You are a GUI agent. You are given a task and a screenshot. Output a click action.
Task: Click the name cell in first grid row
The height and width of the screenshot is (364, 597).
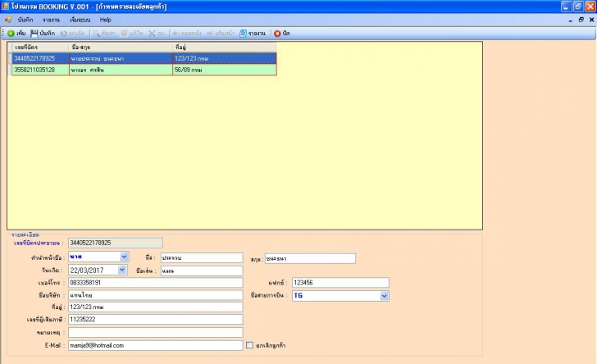(x=121, y=58)
